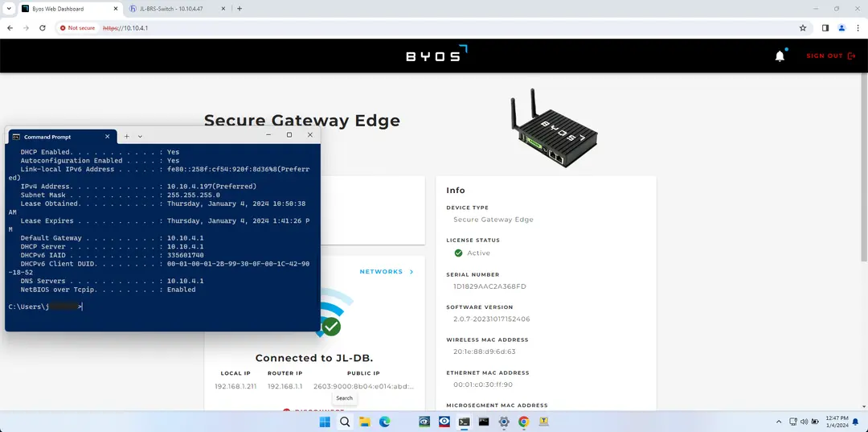The image size is (868, 432).
Task: Open the NETWORKS section link
Action: click(x=387, y=272)
